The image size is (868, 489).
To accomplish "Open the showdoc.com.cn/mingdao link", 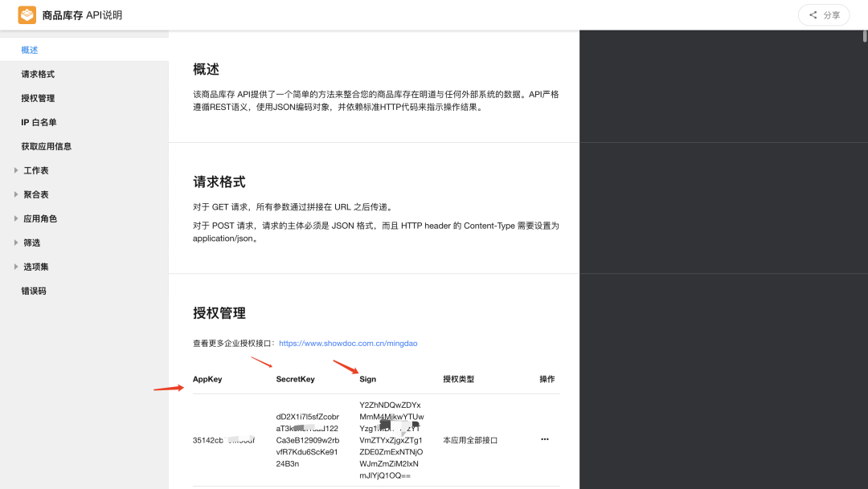I will [348, 344].
